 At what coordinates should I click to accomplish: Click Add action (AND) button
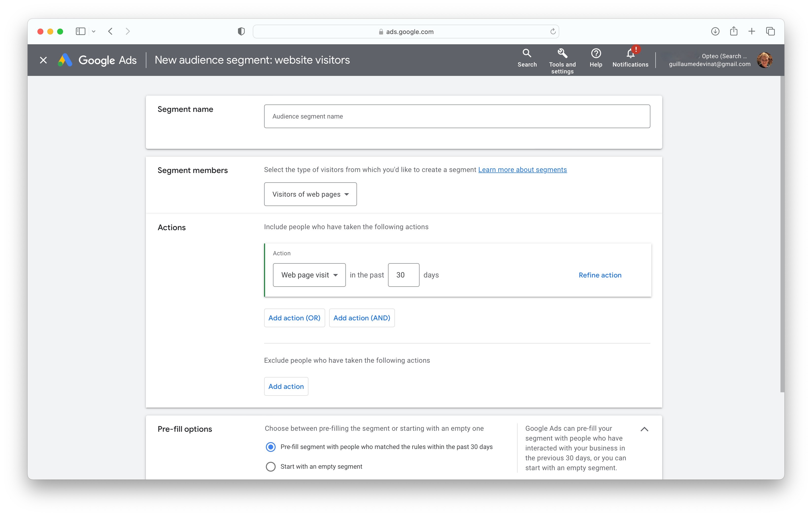coord(361,318)
